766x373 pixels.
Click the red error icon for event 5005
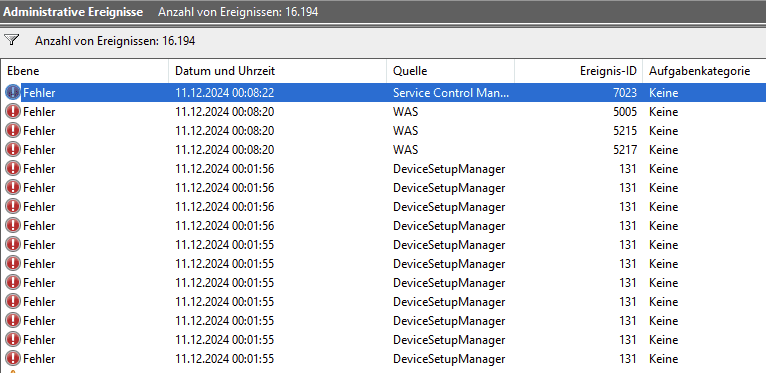[x=13, y=112]
